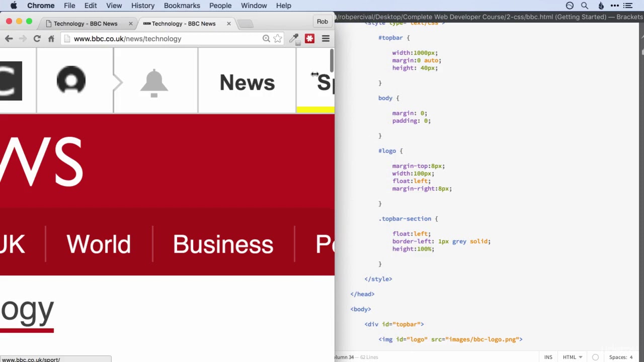
Task: Go to the World section
Action: 98,244
